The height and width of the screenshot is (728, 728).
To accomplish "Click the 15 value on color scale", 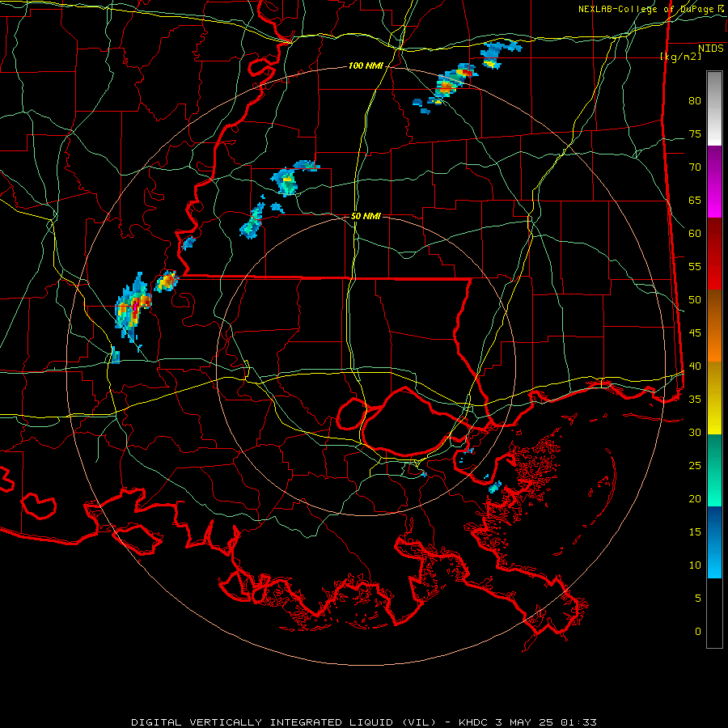I will tap(695, 532).
